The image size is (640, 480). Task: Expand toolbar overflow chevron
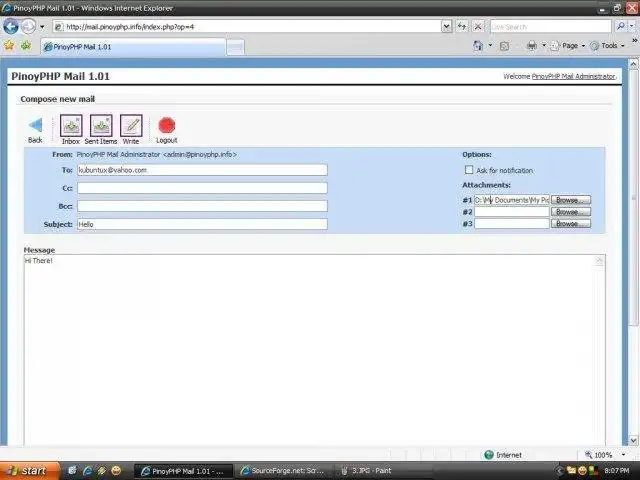tap(635, 41)
